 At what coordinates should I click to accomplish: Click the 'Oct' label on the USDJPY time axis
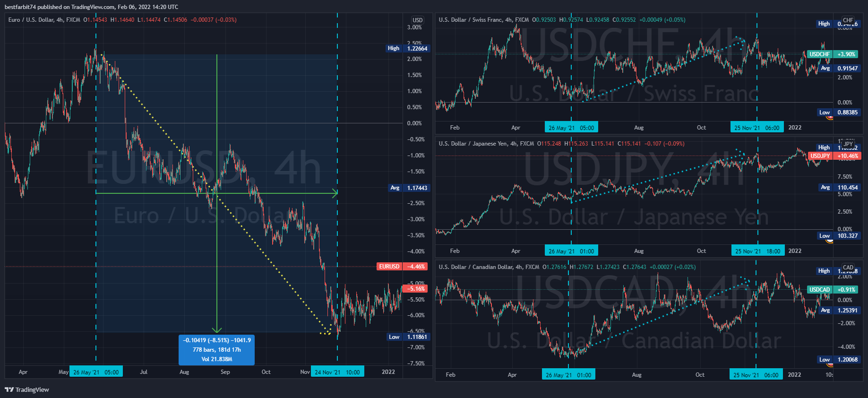coord(701,251)
